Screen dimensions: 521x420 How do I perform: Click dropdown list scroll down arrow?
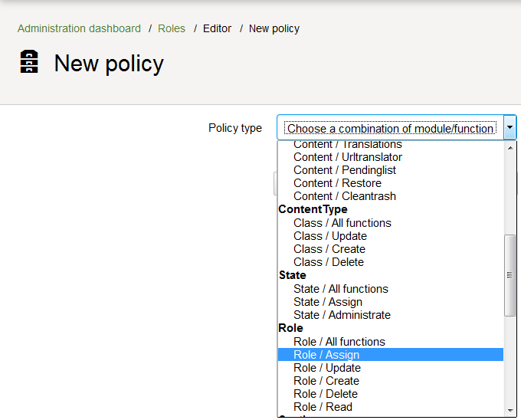[510, 411]
